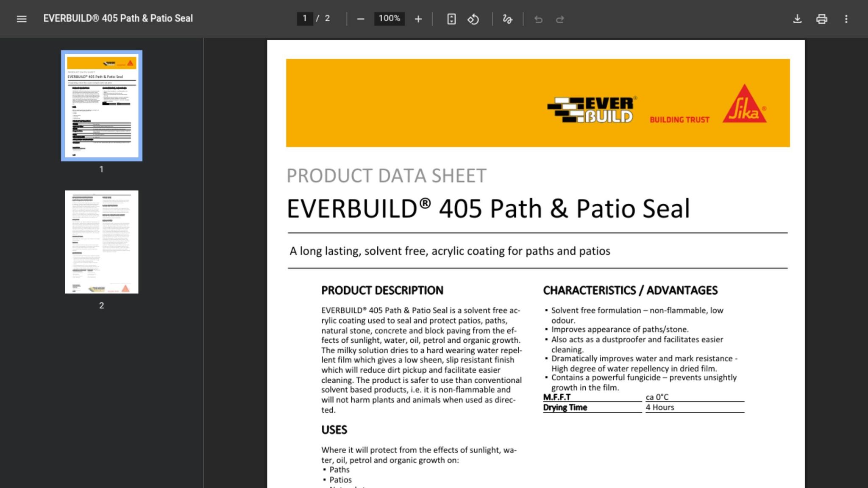The width and height of the screenshot is (868, 488).
Task: Click the PRODUCT DESCRIPTION heading
Action: tap(382, 291)
